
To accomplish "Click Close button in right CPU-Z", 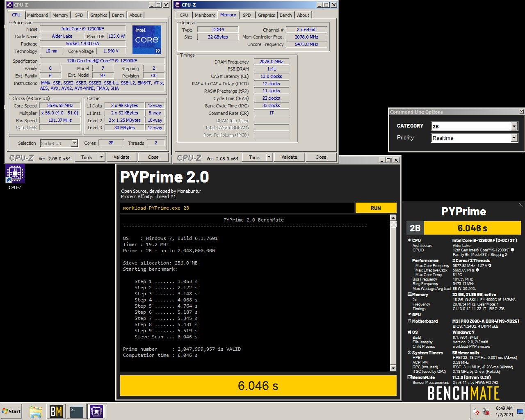I will (x=321, y=157).
